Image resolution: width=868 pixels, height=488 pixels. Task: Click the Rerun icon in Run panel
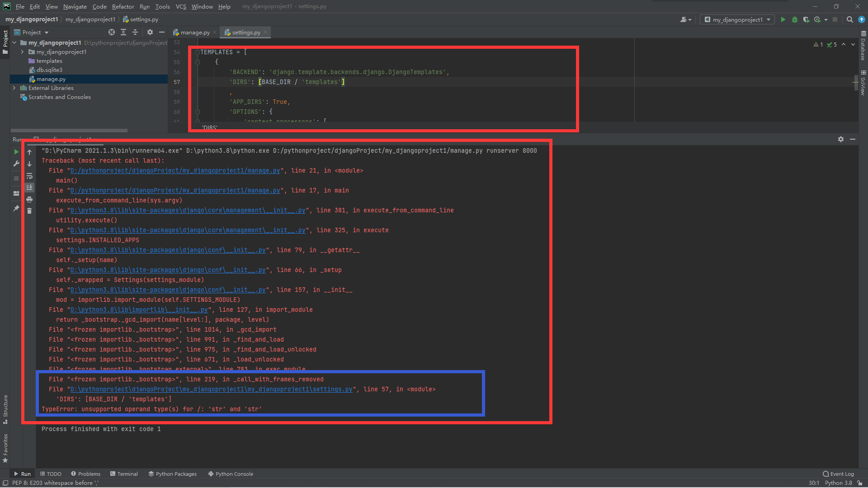pyautogui.click(x=16, y=152)
